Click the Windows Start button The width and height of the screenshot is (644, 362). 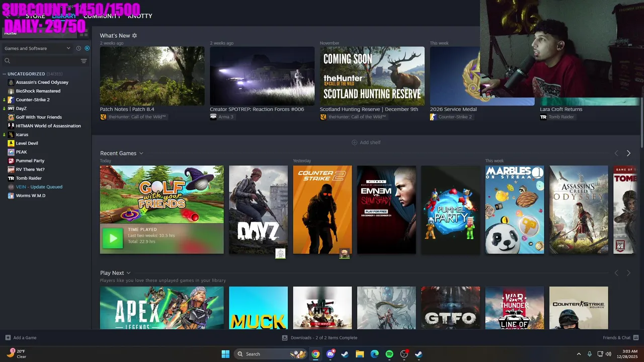tap(225, 354)
